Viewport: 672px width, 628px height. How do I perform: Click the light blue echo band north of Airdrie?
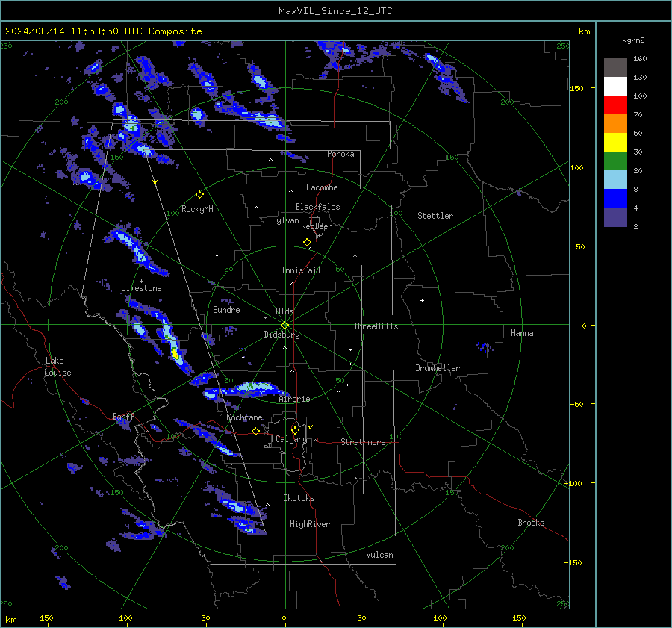(x=255, y=387)
